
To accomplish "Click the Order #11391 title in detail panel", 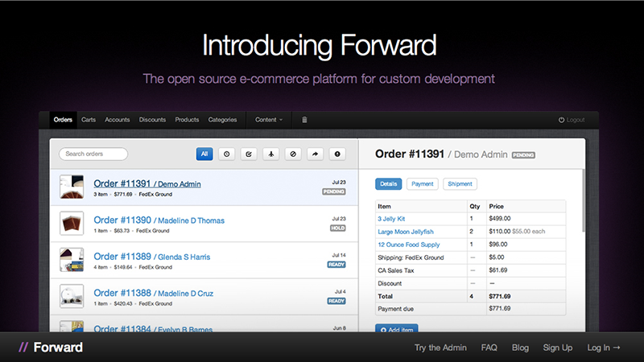I will [410, 154].
